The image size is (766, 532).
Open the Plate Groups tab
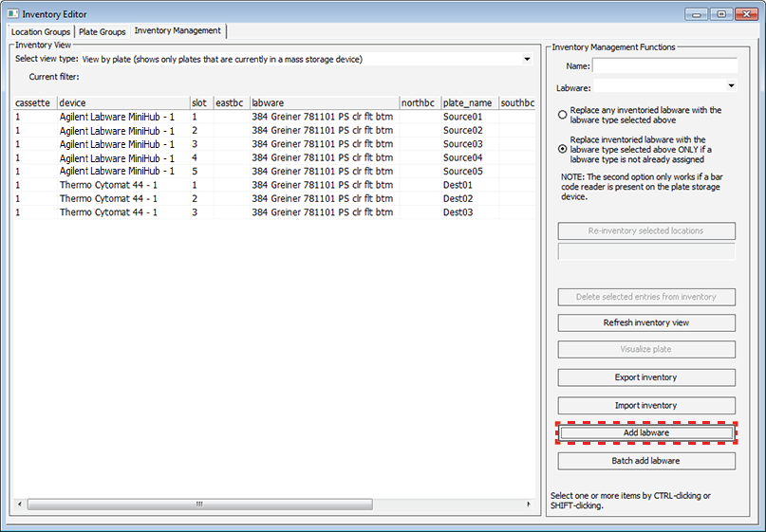pyautogui.click(x=102, y=31)
